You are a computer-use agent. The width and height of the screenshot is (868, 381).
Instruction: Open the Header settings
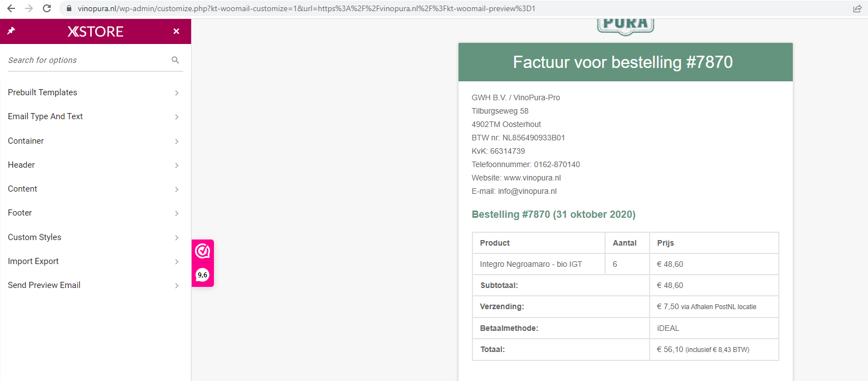(95, 165)
